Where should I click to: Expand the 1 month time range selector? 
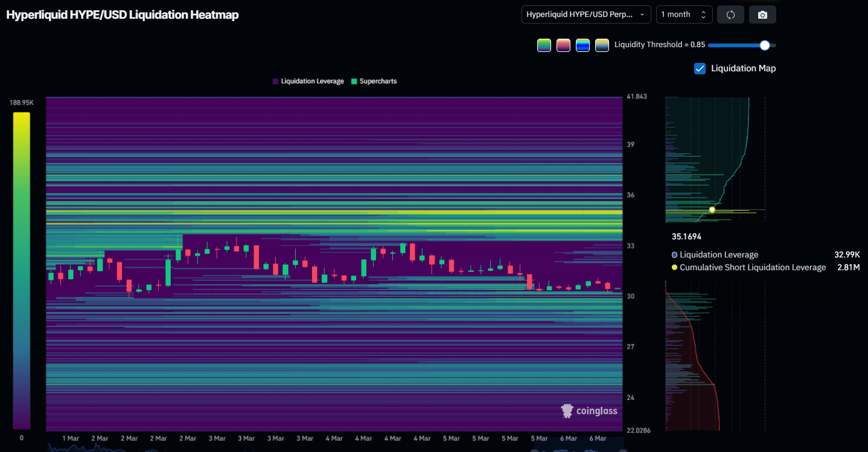684,14
